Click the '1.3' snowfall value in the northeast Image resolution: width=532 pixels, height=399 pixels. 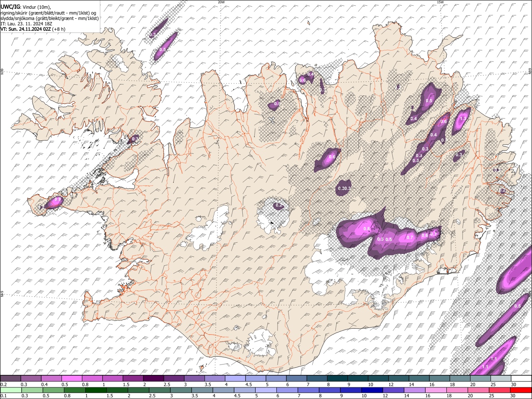(463, 118)
